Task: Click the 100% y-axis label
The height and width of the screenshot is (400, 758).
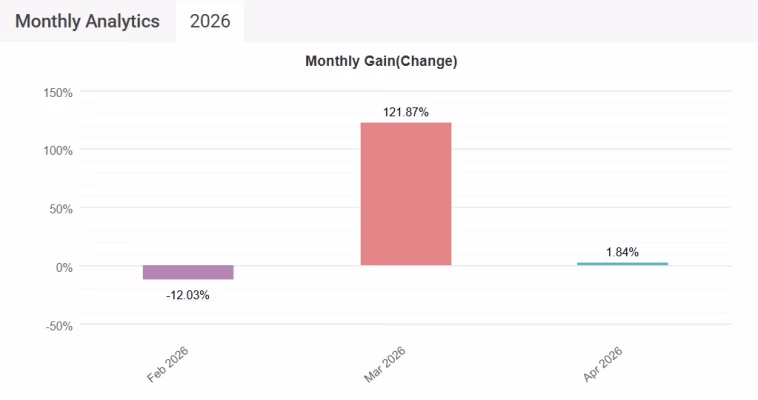Action: (58, 151)
